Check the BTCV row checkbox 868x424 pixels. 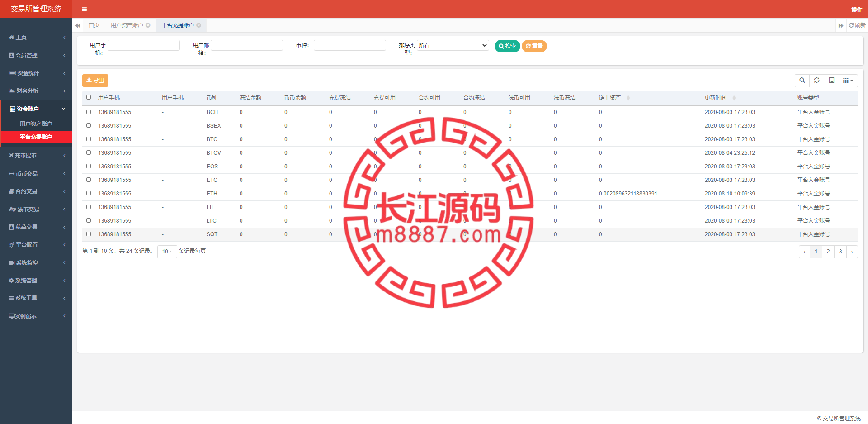point(89,152)
